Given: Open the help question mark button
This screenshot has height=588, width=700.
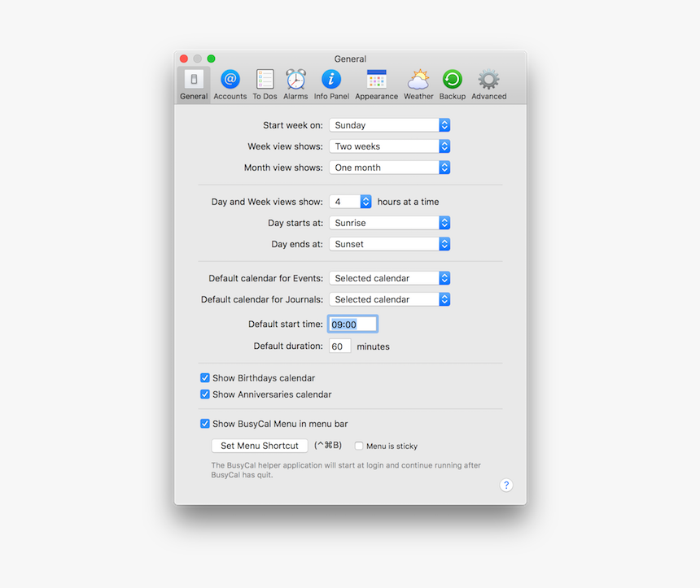Looking at the screenshot, I should point(506,485).
